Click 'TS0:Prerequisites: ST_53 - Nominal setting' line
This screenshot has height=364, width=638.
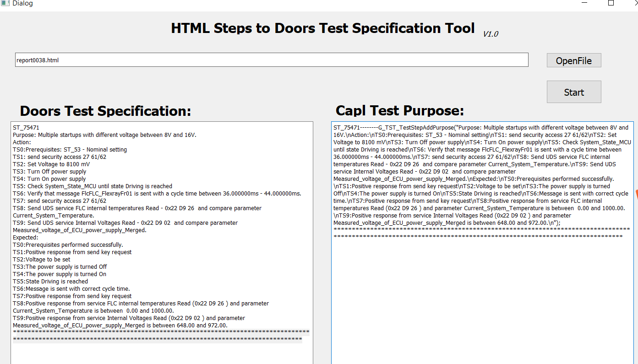tap(70, 150)
